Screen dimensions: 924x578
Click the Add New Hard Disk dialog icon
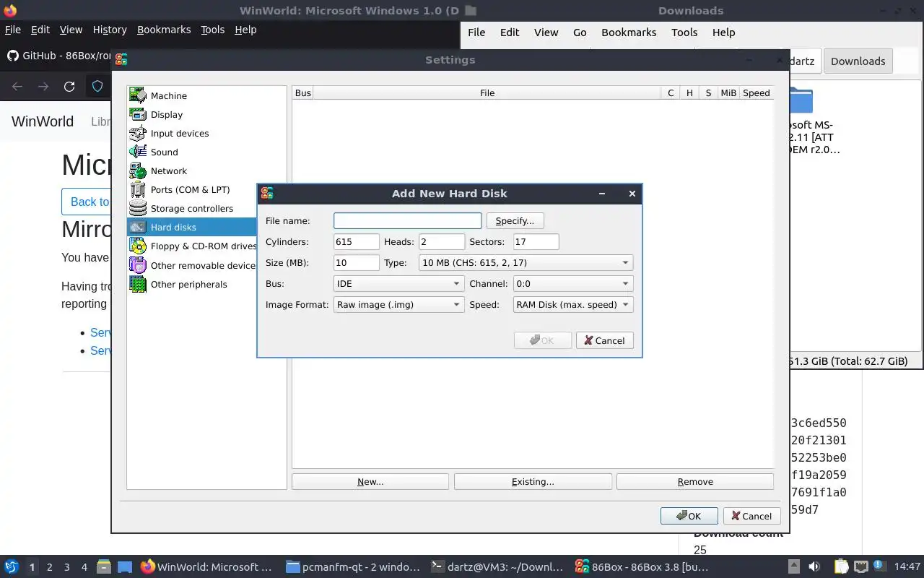[x=267, y=193]
